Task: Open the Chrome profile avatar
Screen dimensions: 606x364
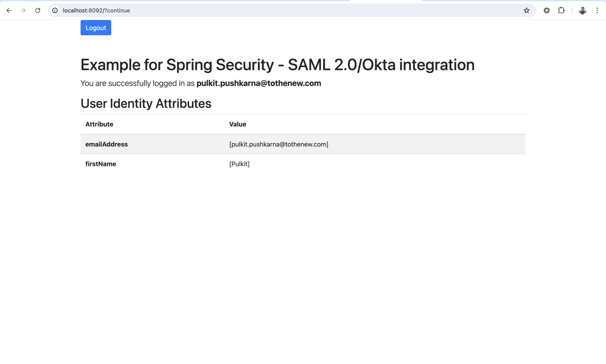Action: (x=583, y=11)
